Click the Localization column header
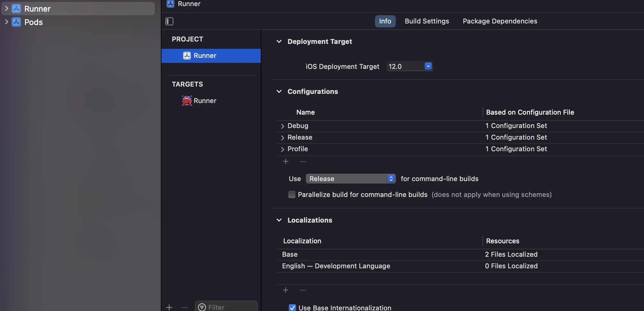The height and width of the screenshot is (311, 644). coord(302,241)
